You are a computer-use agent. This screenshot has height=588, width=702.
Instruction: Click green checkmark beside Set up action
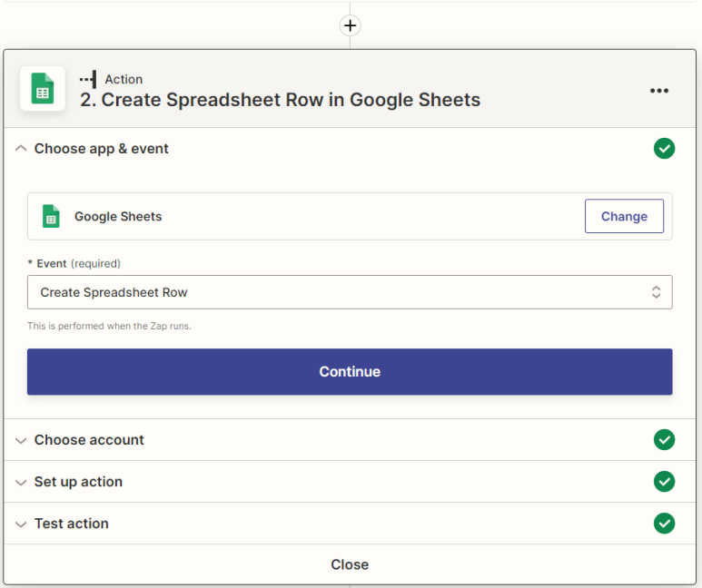(664, 482)
